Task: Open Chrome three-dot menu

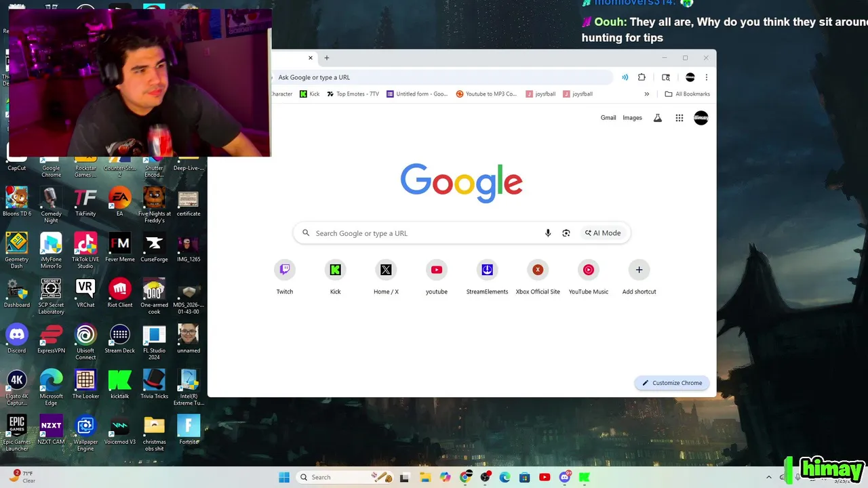Action: click(706, 77)
